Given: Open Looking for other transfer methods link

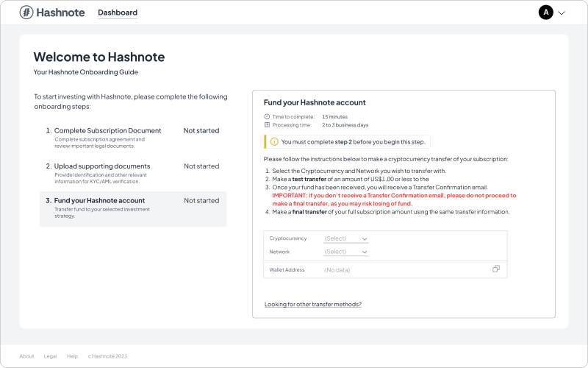Looking at the screenshot, I should pos(313,304).
